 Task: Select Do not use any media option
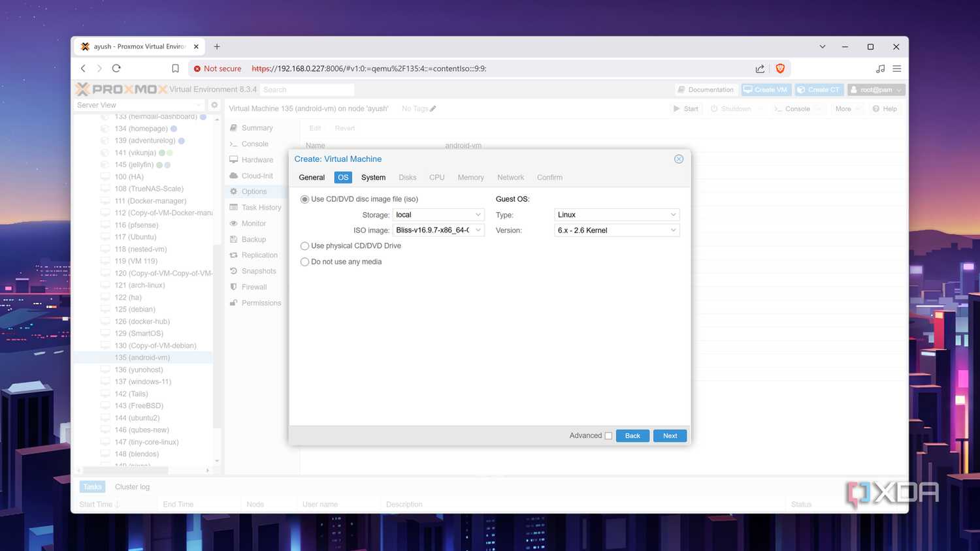coord(304,262)
